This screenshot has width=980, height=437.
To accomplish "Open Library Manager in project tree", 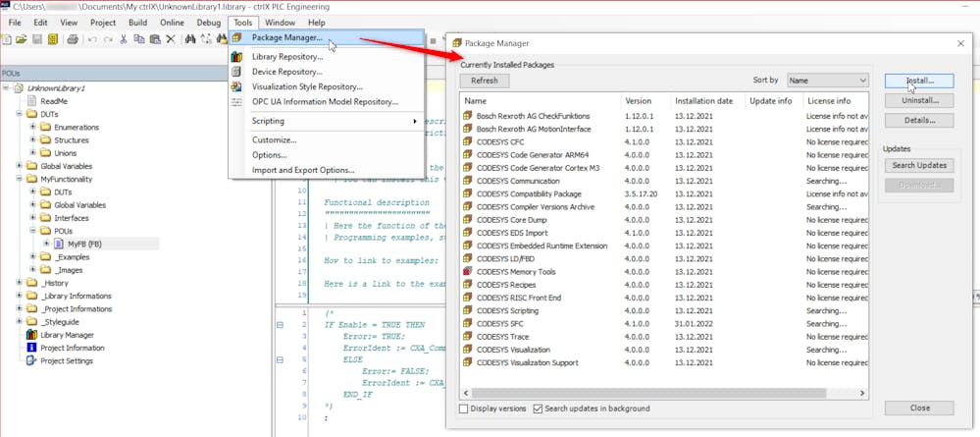I will click(x=66, y=335).
